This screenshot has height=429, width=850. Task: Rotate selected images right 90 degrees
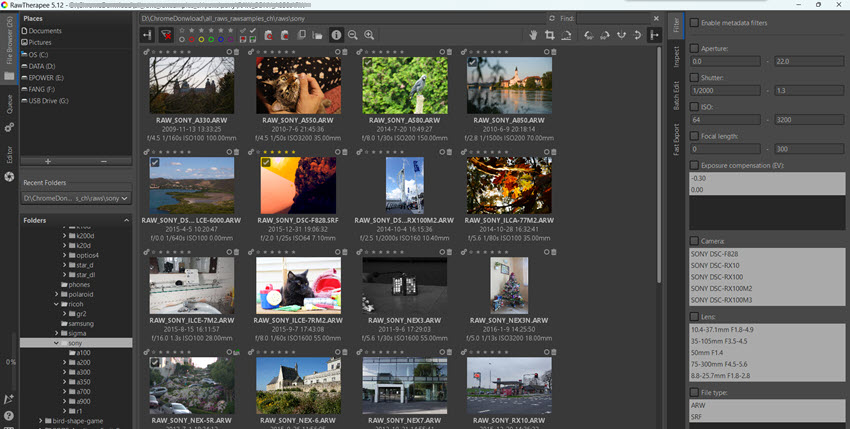point(605,35)
